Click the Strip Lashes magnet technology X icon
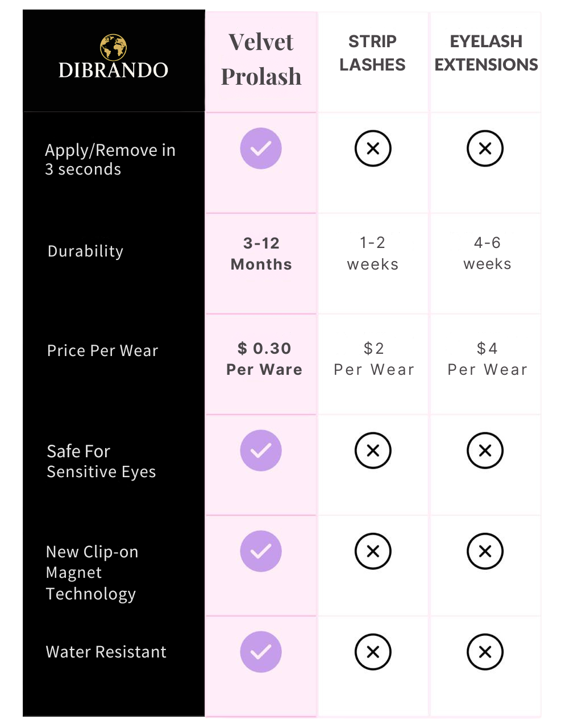 pyautogui.click(x=373, y=551)
